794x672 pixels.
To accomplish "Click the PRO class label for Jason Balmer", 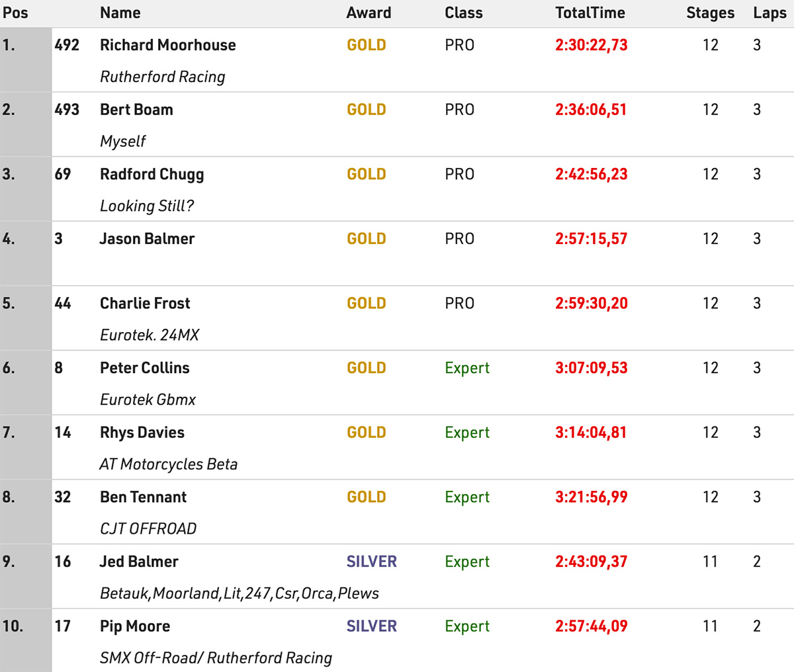I will [x=459, y=239].
